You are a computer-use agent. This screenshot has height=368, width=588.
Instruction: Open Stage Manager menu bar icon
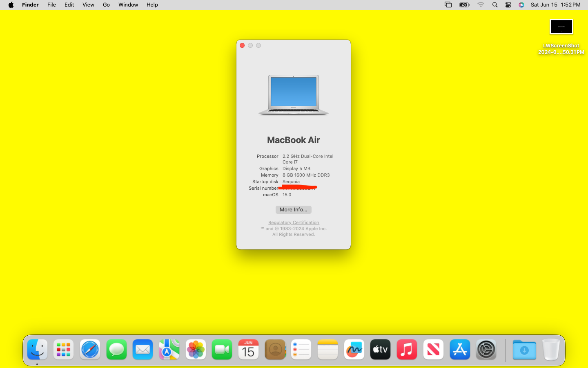point(448,5)
